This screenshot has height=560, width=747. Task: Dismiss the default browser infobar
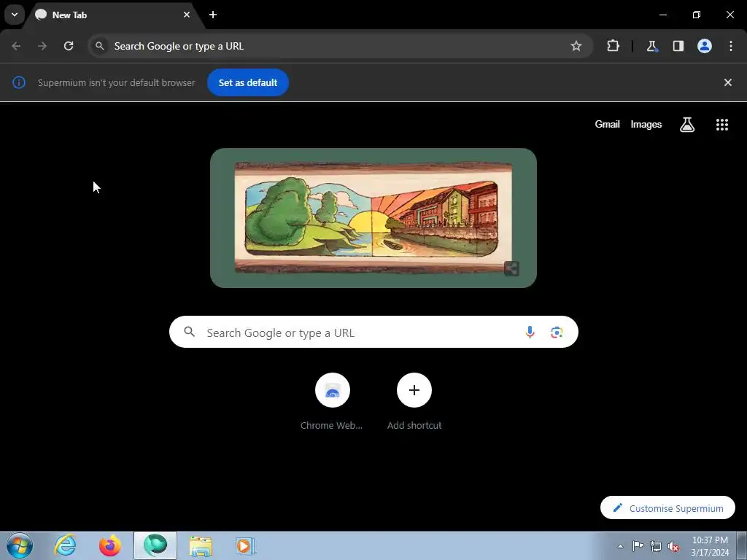pos(727,82)
